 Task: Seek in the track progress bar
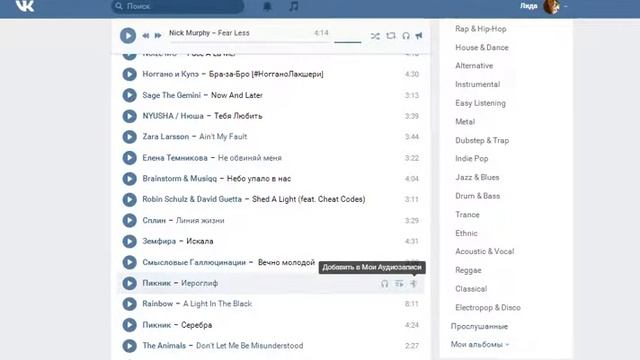tap(249, 42)
